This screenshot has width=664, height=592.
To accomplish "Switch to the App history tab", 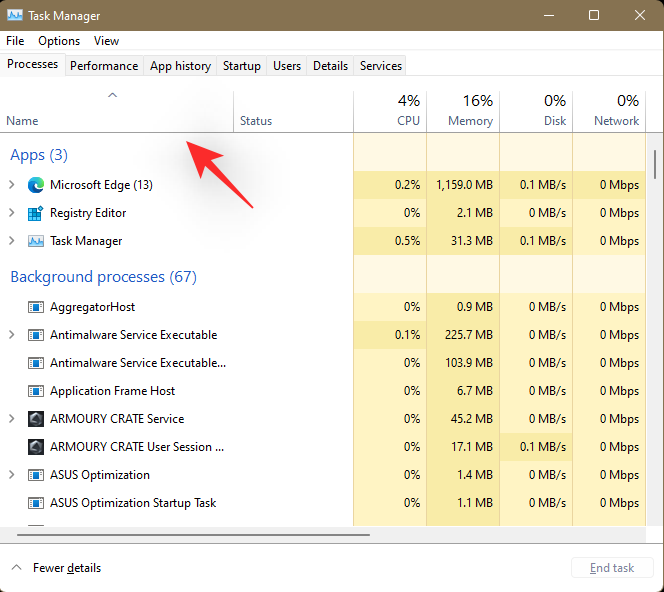I will coord(180,66).
